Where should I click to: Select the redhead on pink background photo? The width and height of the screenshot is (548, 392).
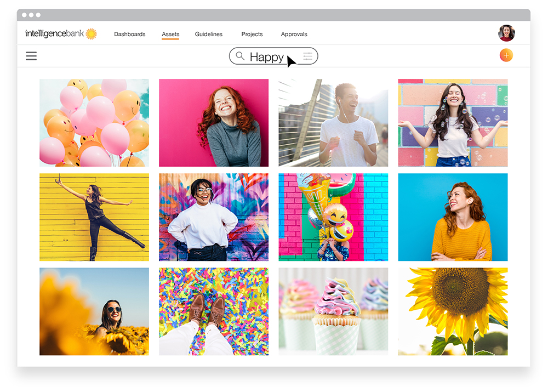pyautogui.click(x=214, y=123)
